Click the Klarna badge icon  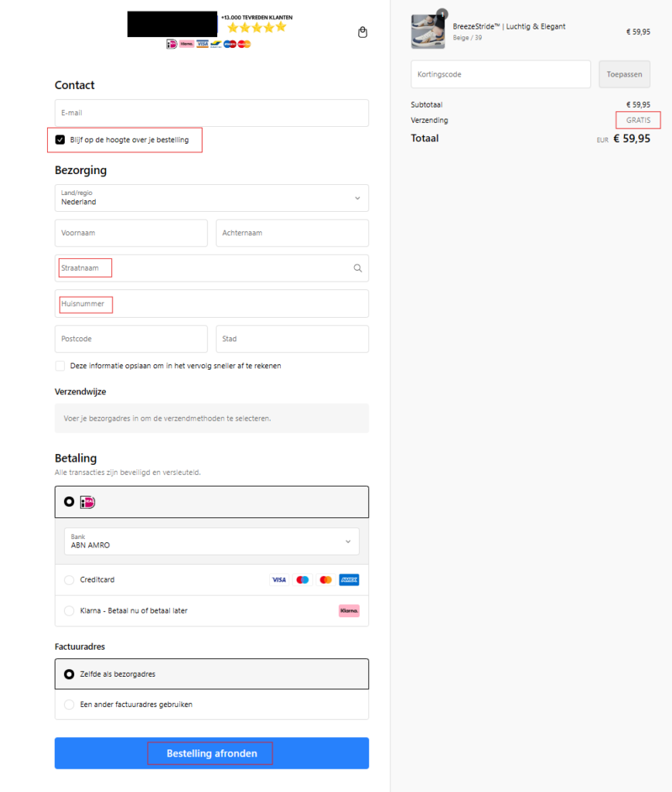[349, 611]
